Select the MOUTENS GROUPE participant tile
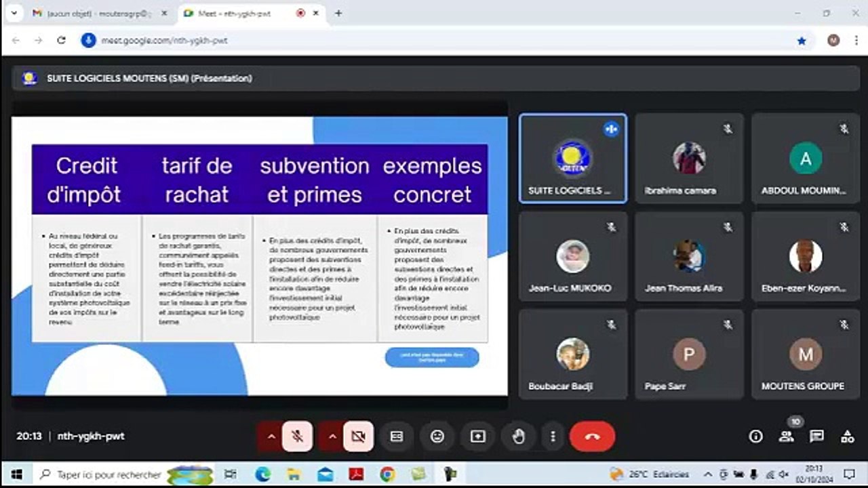The height and width of the screenshot is (488, 868). 806,354
